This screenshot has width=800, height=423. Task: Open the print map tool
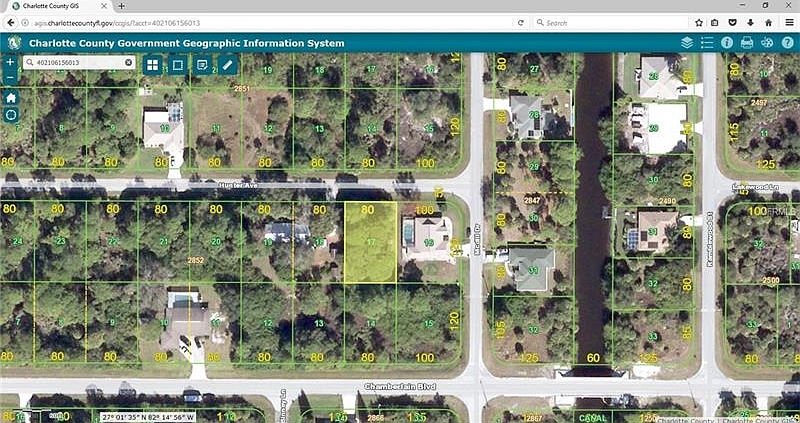point(747,43)
